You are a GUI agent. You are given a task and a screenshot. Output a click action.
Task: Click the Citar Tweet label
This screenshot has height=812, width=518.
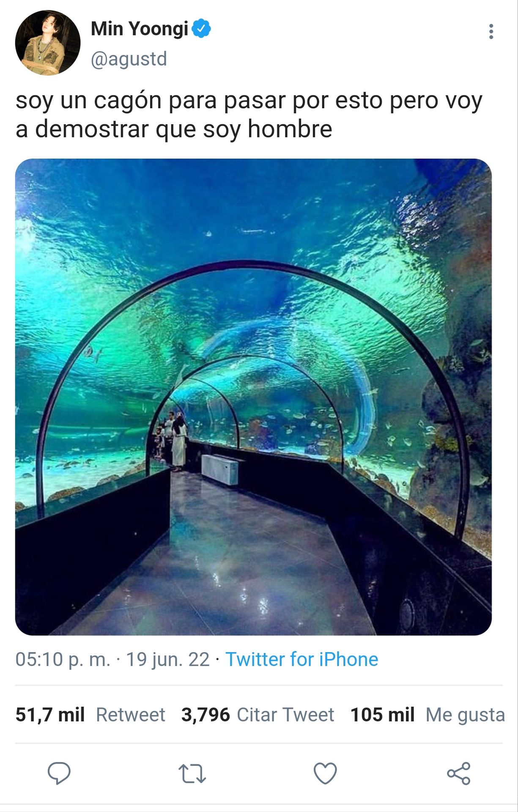click(285, 715)
